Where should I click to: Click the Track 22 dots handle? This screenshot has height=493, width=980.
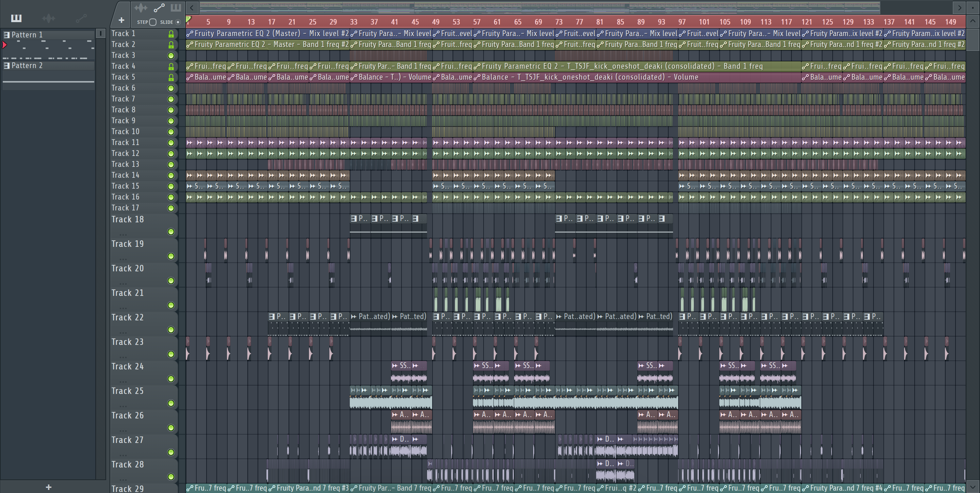123,333
